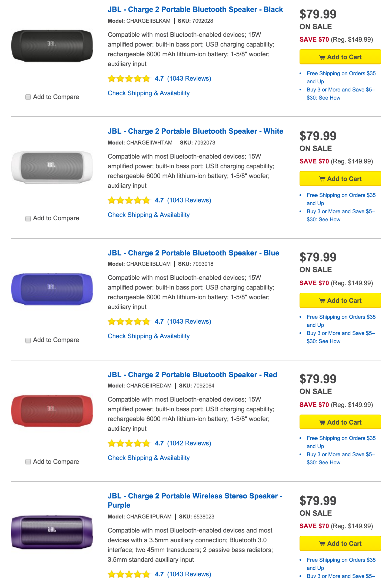Click the black JBL Charge 2 speaker image

[52, 45]
